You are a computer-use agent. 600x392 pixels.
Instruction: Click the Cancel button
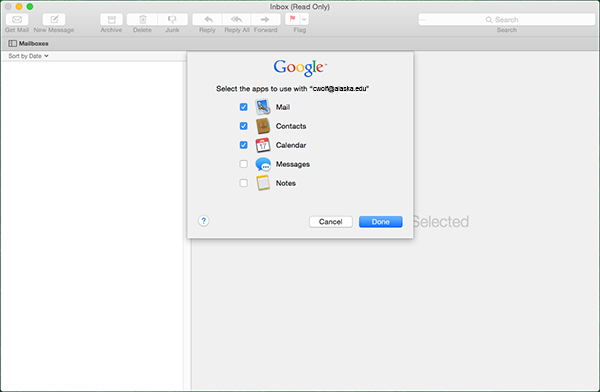(x=331, y=222)
